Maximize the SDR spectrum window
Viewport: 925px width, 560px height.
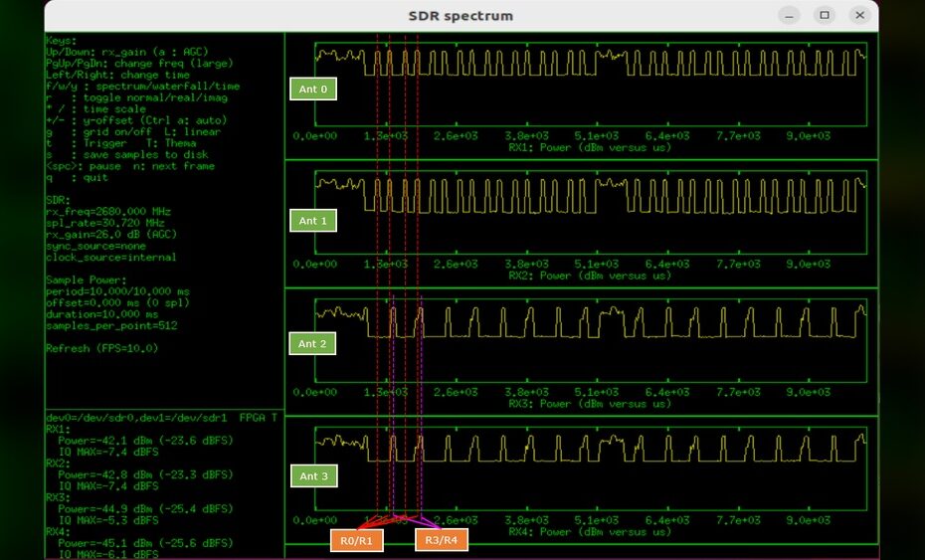825,15
